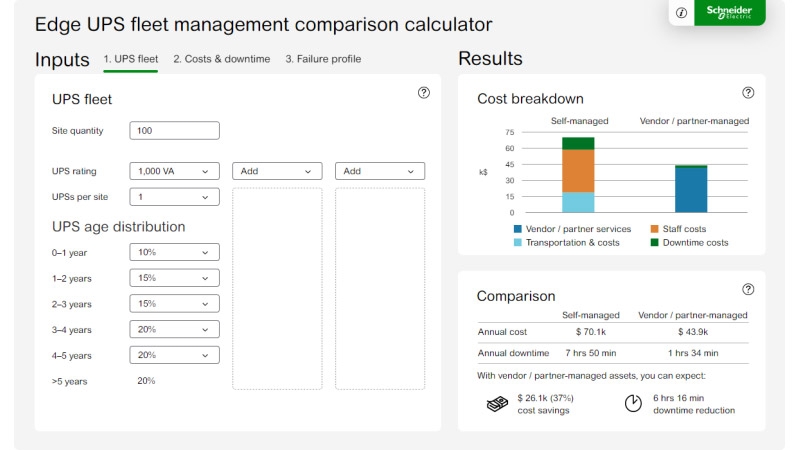Screen dimensions: 800x450
Task: Open help for Comparison panel
Action: coord(748,290)
